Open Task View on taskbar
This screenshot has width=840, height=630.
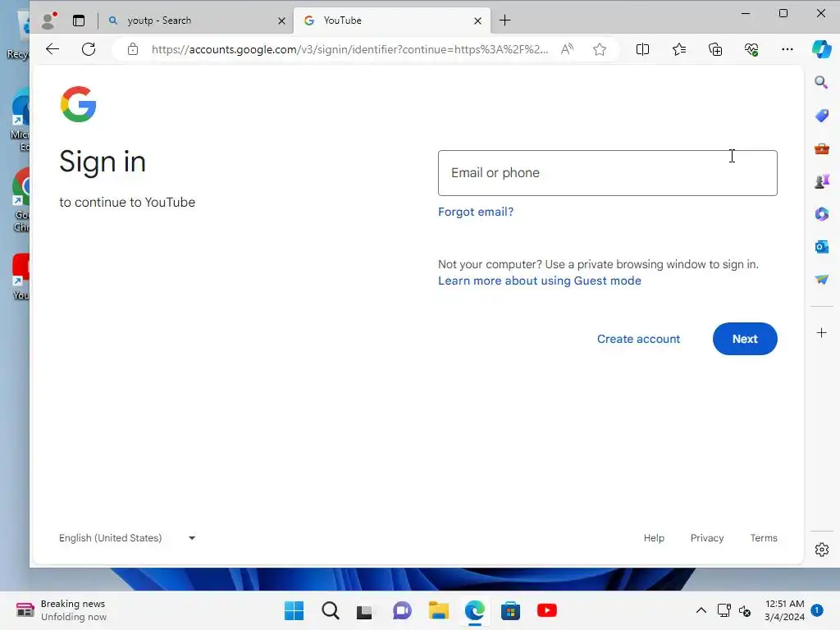click(365, 611)
